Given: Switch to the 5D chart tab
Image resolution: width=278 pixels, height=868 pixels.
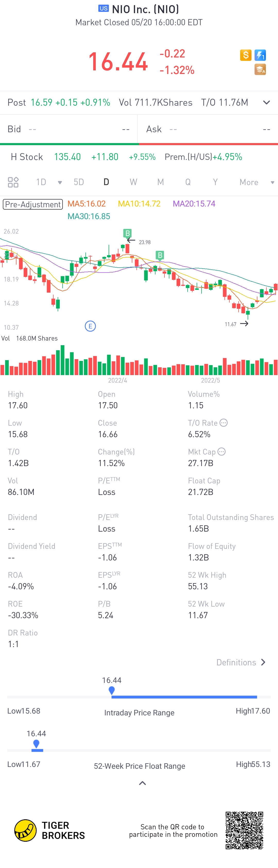Looking at the screenshot, I should click(79, 182).
